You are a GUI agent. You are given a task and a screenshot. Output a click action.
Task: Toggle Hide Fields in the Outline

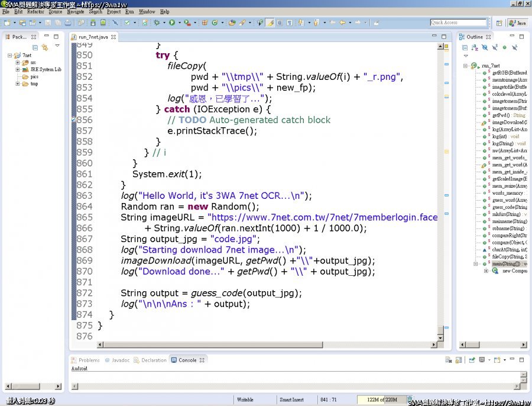point(485,47)
